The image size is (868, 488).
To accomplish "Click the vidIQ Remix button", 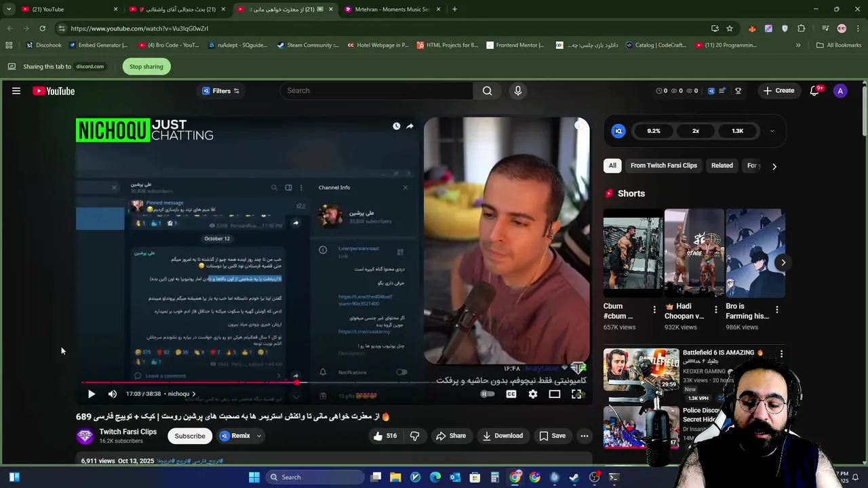I will pyautogui.click(x=235, y=436).
